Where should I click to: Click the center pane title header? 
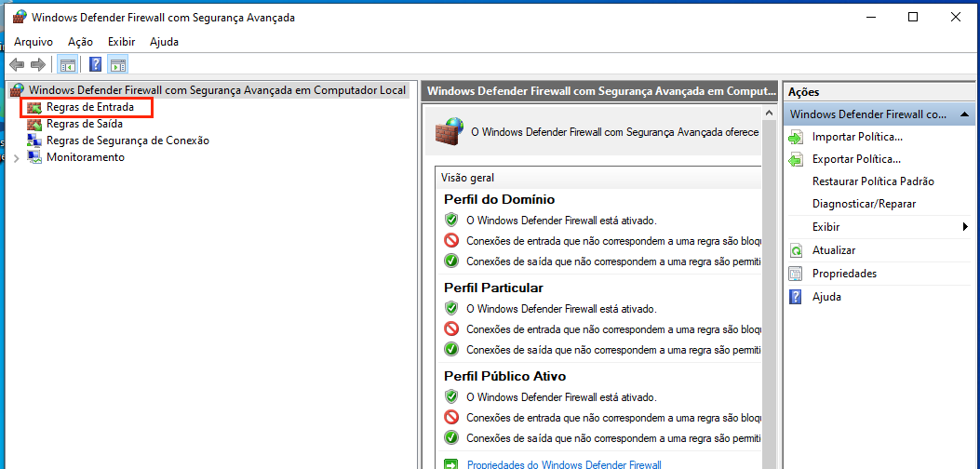tap(599, 90)
